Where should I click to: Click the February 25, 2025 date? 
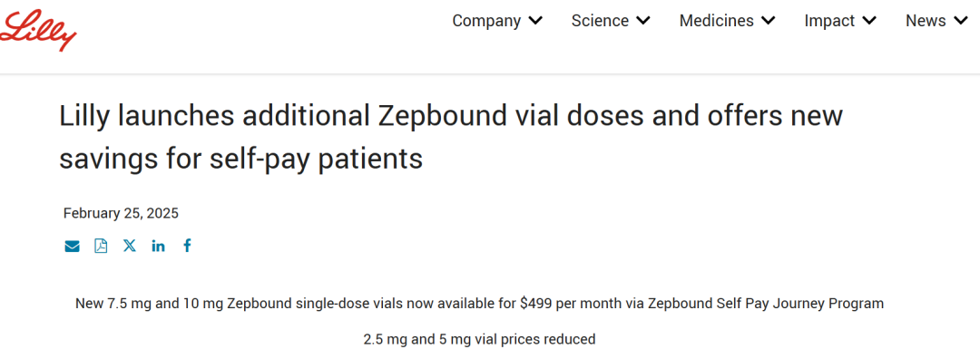click(x=121, y=214)
